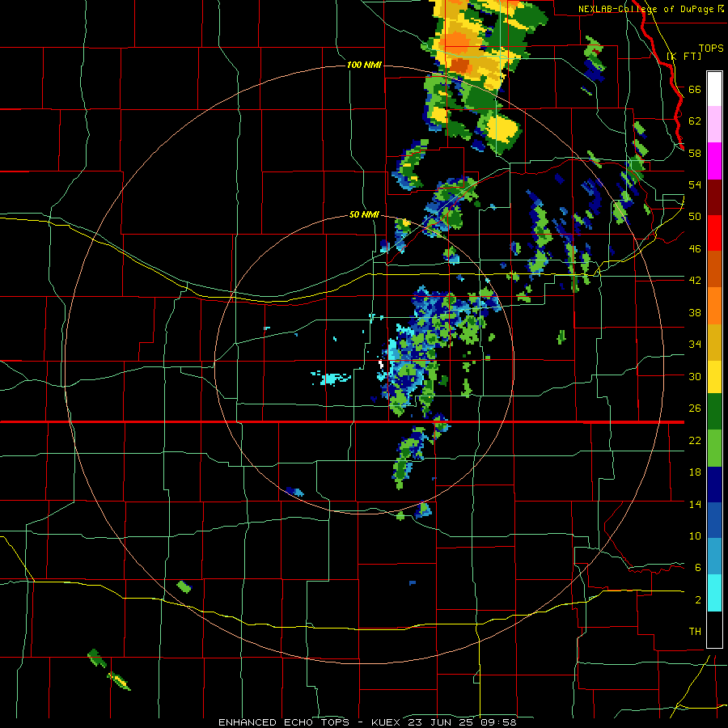The image size is (728, 728).
Task: Click the magenta legend color segment
Action: point(714,161)
